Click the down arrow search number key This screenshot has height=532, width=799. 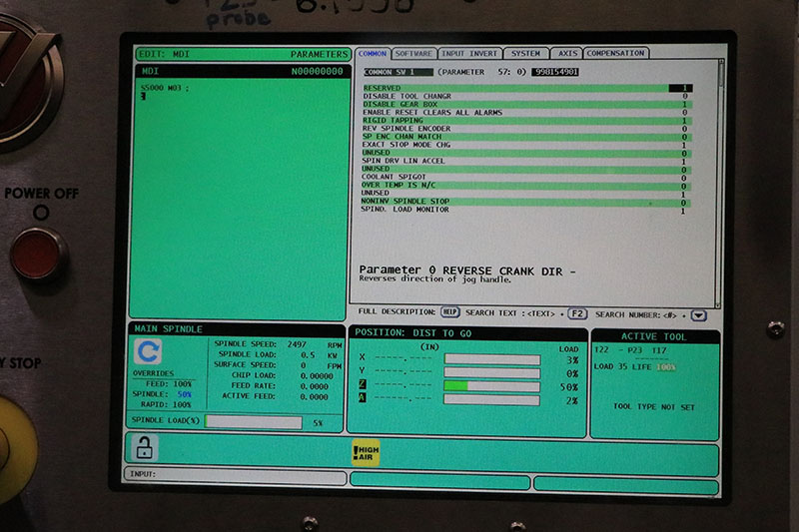pos(698,315)
